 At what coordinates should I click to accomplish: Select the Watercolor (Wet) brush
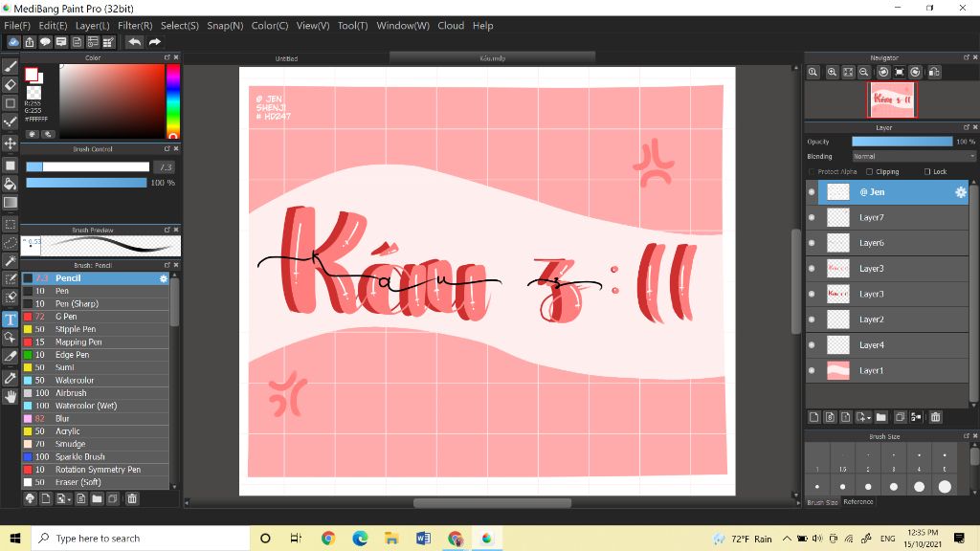click(95, 406)
